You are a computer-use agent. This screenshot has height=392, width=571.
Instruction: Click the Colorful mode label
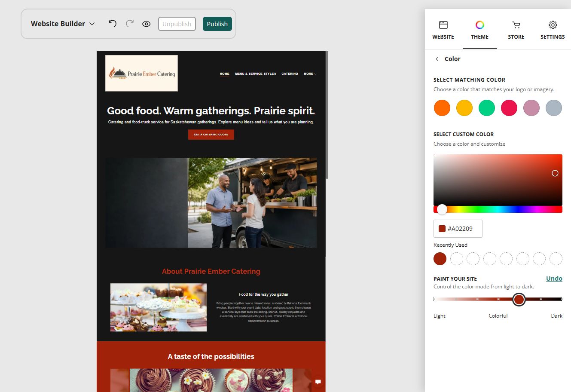pos(498,316)
